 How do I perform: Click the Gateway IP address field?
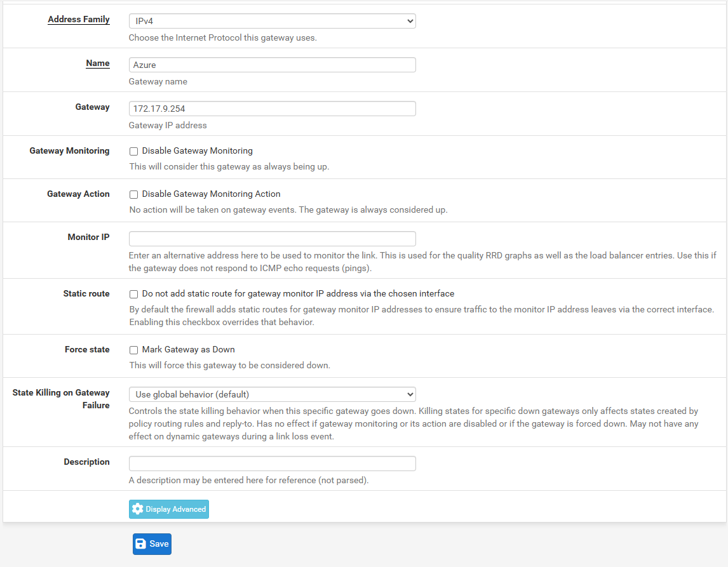click(272, 109)
